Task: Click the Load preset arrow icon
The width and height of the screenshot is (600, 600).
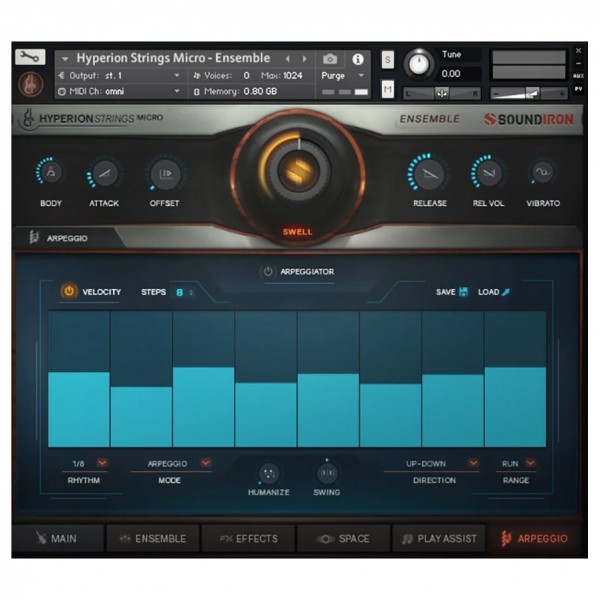Action: tap(505, 292)
